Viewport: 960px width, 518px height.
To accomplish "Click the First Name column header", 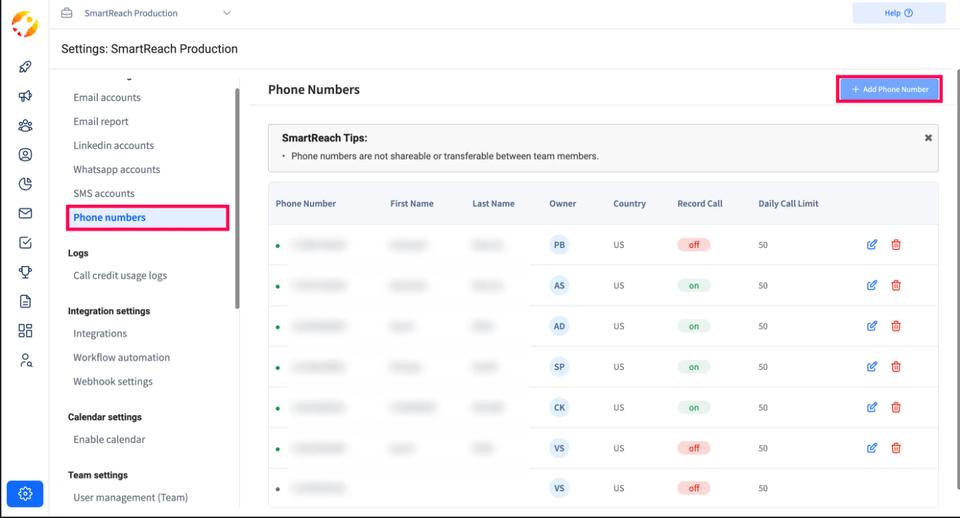I will pos(412,203).
